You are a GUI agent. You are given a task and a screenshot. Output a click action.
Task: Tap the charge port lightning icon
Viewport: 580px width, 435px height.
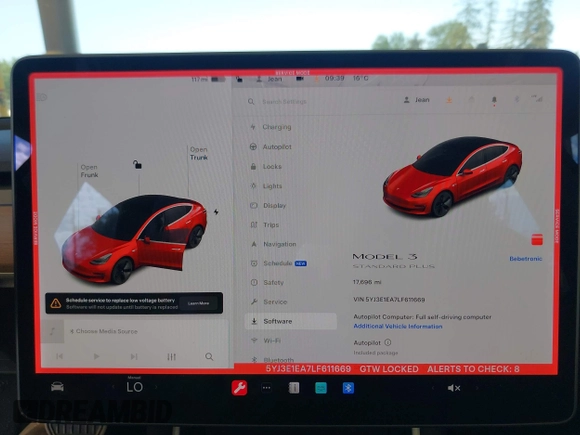tap(216, 212)
